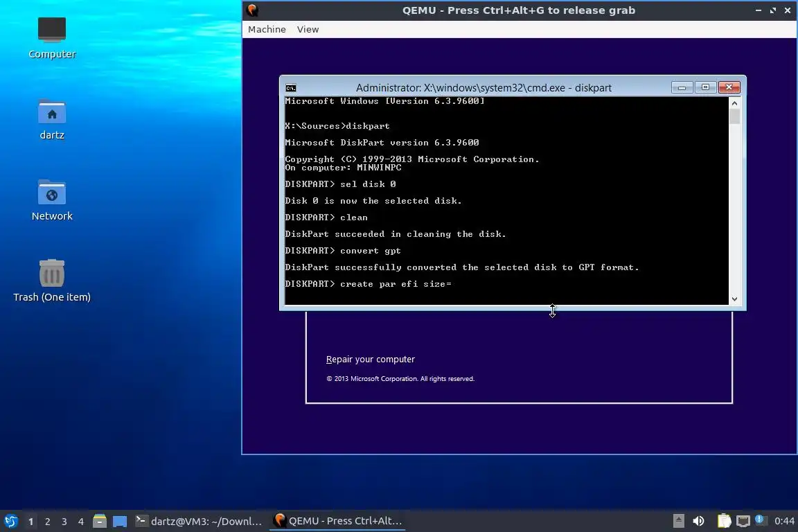Maximize the QEMU window
798x532 pixels.
click(x=773, y=10)
